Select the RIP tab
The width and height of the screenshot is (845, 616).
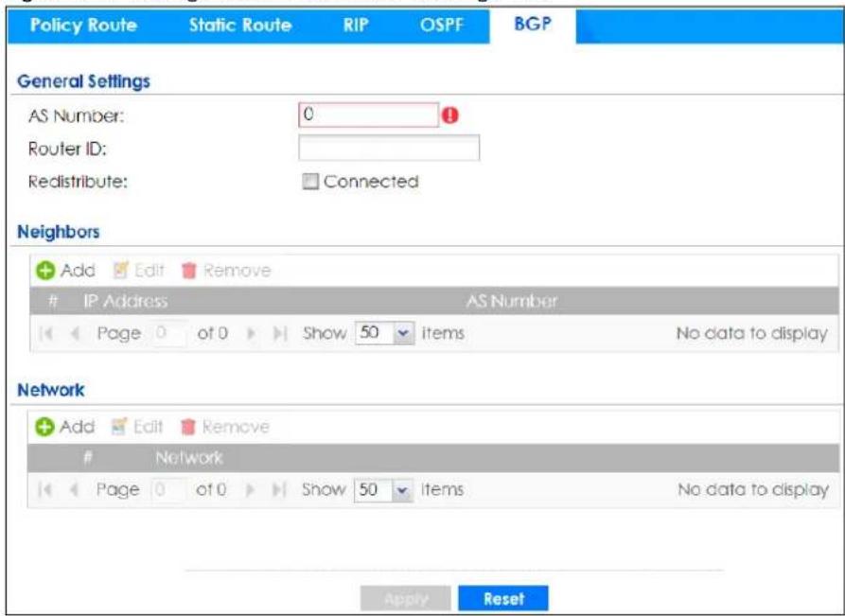(356, 26)
